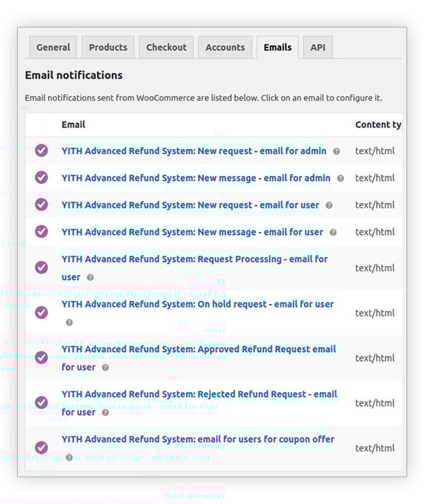This screenshot has height=504, width=445.
Task: Click enabled checkmark for New message admin email
Action: coord(42,177)
